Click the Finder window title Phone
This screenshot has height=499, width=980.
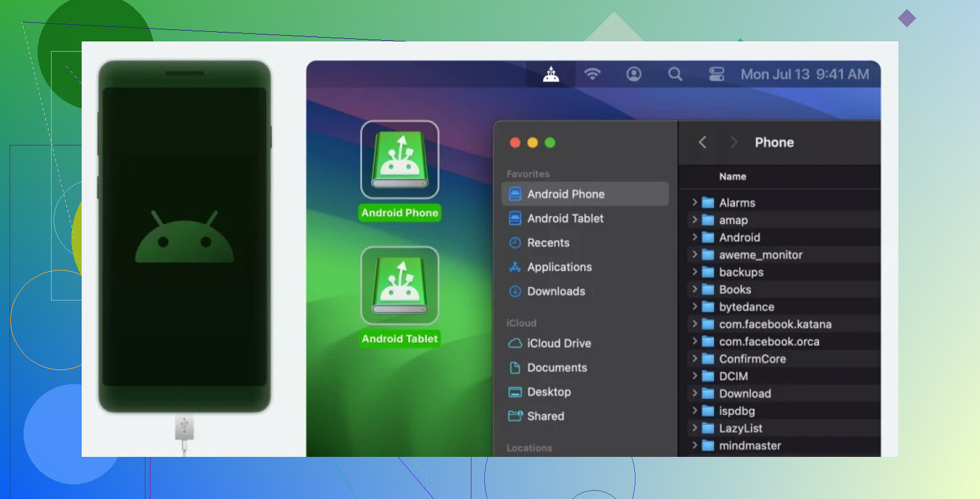pyautogui.click(x=775, y=142)
